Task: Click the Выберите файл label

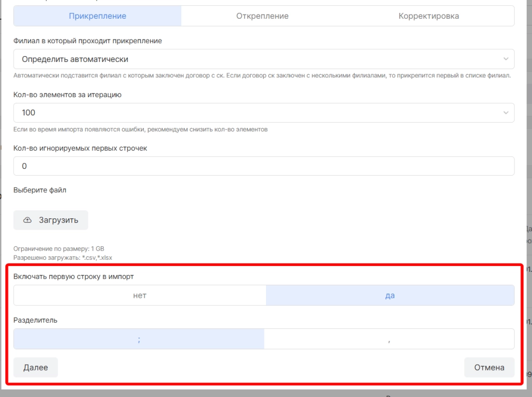Action: (39, 190)
